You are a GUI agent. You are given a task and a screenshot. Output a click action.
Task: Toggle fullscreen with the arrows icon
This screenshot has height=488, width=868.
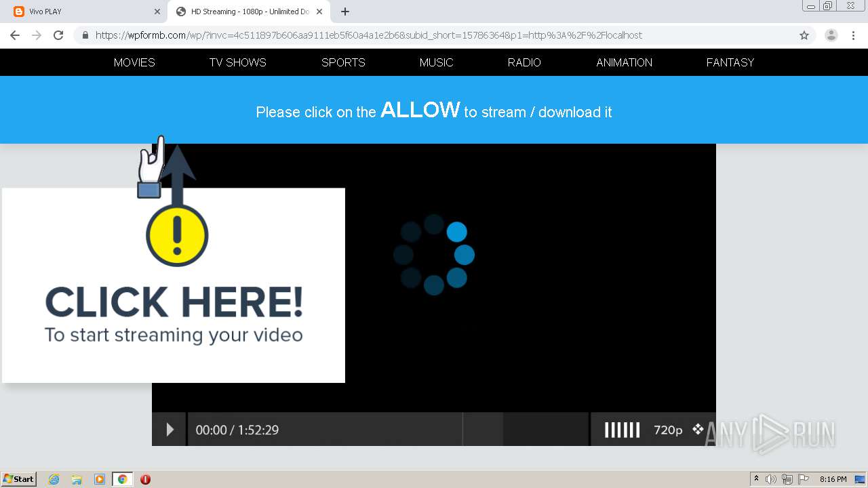[x=698, y=429]
